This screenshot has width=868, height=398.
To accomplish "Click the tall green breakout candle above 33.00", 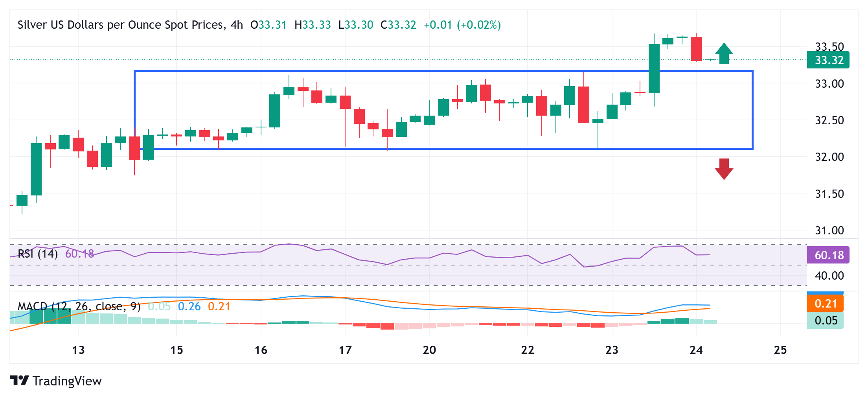I will 654,69.
